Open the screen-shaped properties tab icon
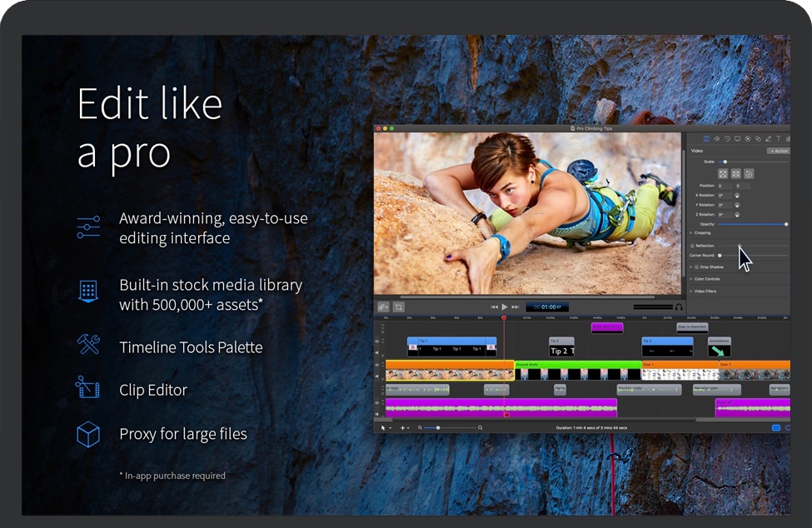Screen dimensions: 812x528 coord(737,139)
